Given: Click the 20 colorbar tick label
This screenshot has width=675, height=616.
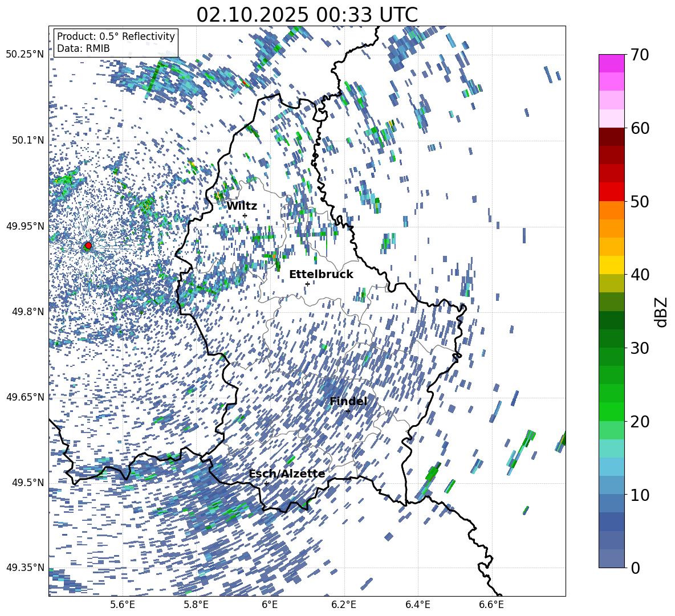Looking at the screenshot, I should (x=640, y=421).
